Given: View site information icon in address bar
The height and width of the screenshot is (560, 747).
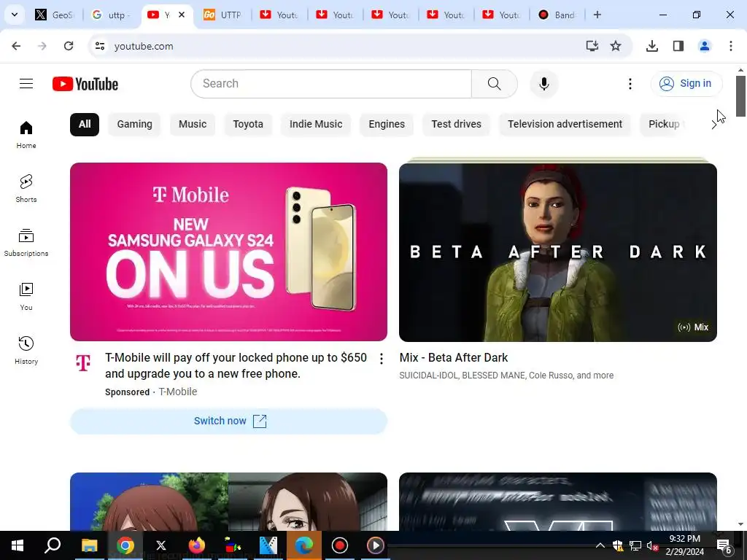Looking at the screenshot, I should pyautogui.click(x=99, y=46).
